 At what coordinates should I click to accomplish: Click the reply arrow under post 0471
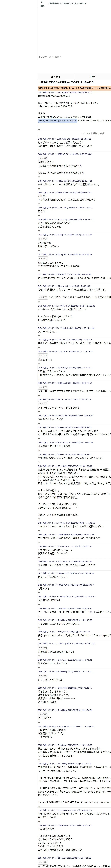click(x=39, y=251)
